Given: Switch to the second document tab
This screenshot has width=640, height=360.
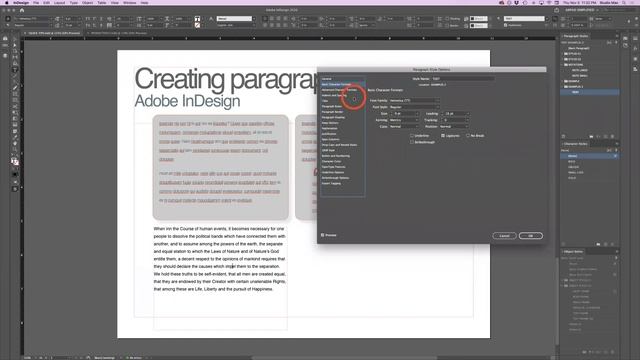Looking at the screenshot, I should [x=118, y=33].
